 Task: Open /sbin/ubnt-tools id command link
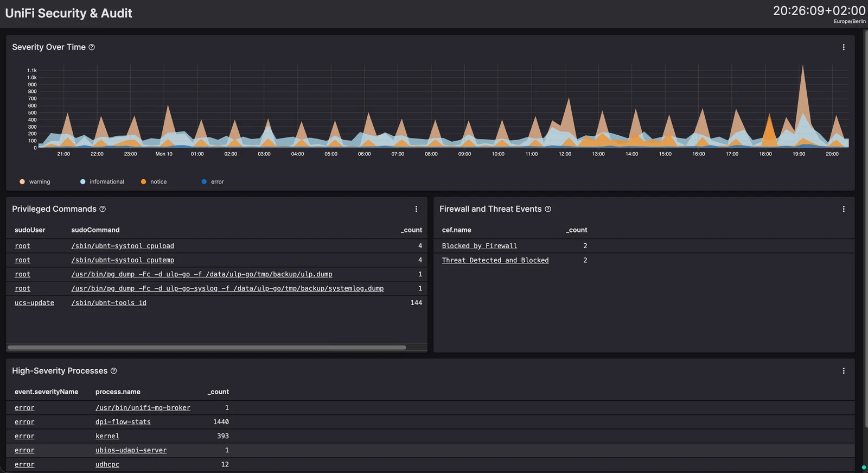(x=108, y=302)
